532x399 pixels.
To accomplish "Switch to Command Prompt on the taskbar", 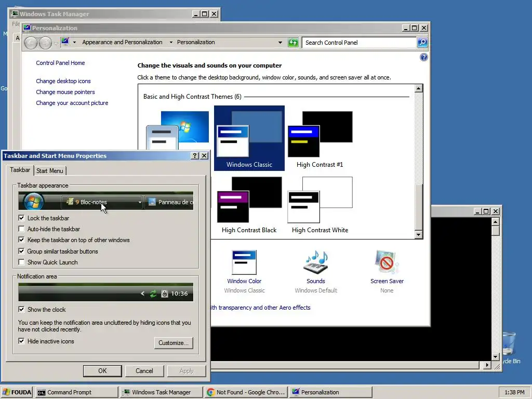I will (x=76, y=392).
